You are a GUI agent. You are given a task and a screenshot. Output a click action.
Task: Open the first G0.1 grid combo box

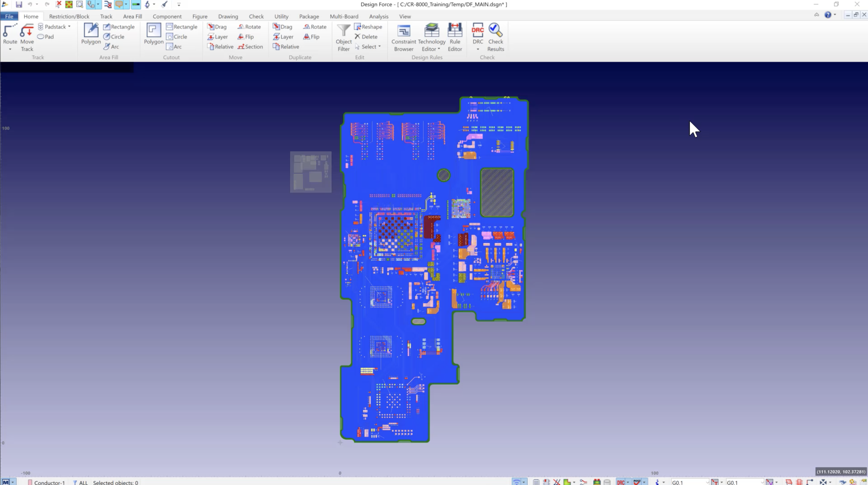[689, 482]
